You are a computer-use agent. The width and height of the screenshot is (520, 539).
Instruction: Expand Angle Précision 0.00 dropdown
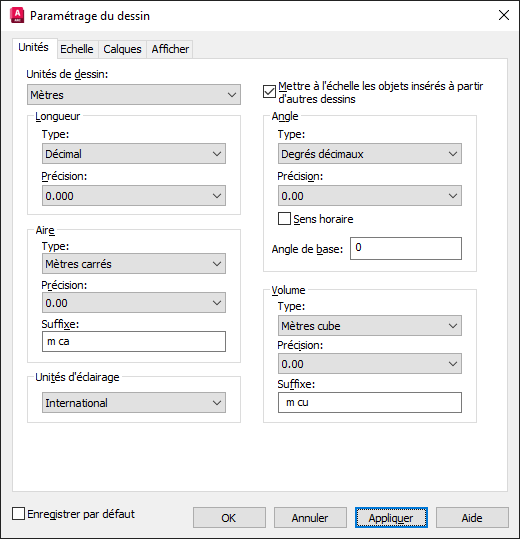pyautogui.click(x=369, y=196)
